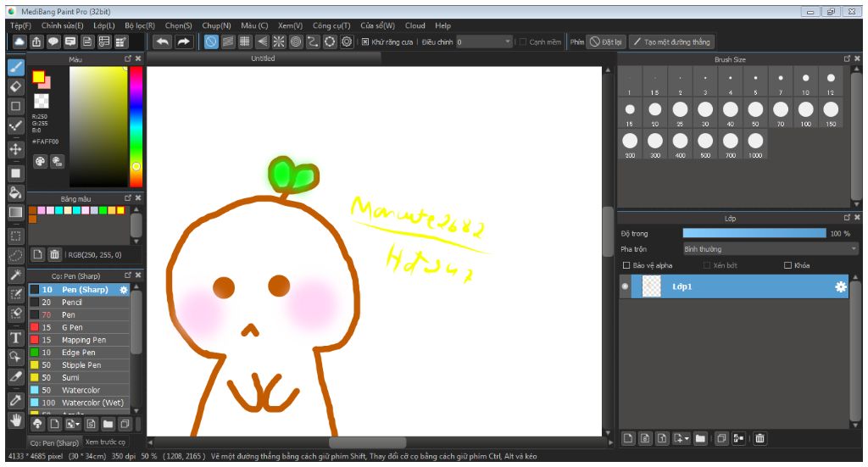The height and width of the screenshot is (467, 868).
Task: Open the Chỉnh sửa(E) menu
Action: (x=62, y=25)
